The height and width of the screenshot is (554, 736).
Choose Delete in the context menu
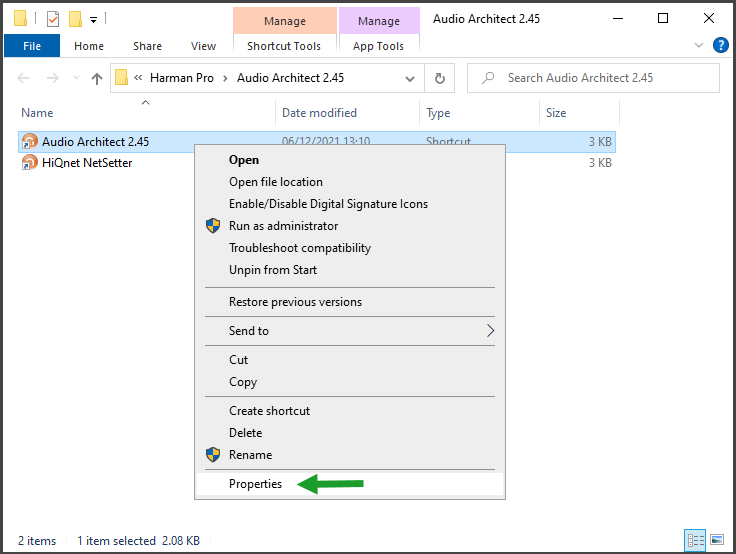350,433
